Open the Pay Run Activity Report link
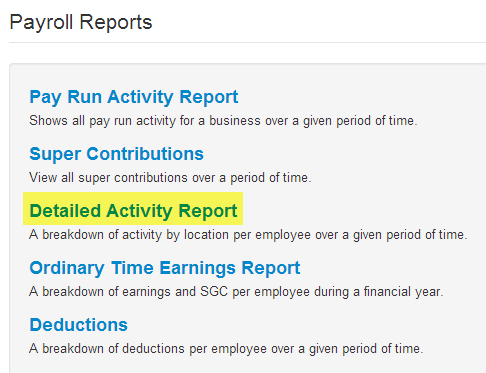The image size is (486, 373). pyautogui.click(x=134, y=97)
